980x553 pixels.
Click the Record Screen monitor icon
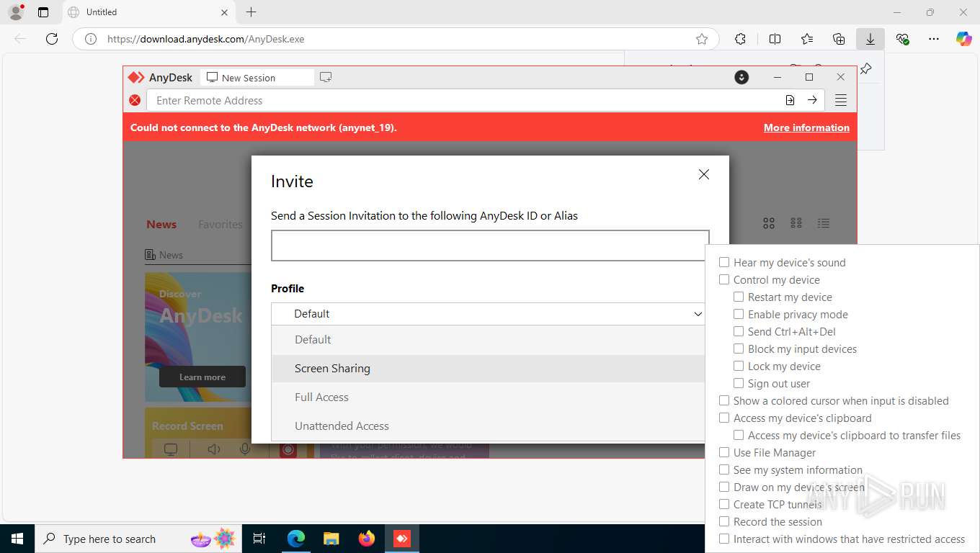pos(171,449)
